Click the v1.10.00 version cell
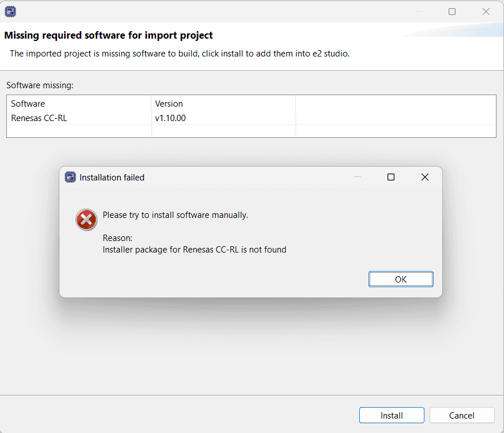Screen dimensions: 504x433 click(x=171, y=118)
